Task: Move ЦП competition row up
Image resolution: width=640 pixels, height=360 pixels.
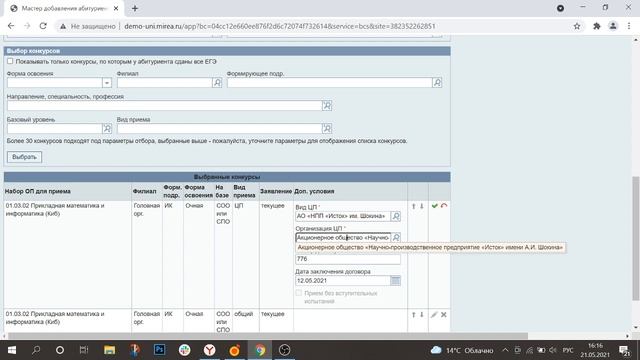Action: tap(413, 207)
